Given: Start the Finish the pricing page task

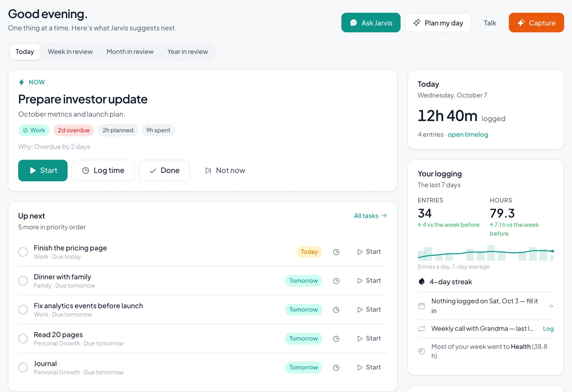Looking at the screenshot, I should pyautogui.click(x=369, y=252).
